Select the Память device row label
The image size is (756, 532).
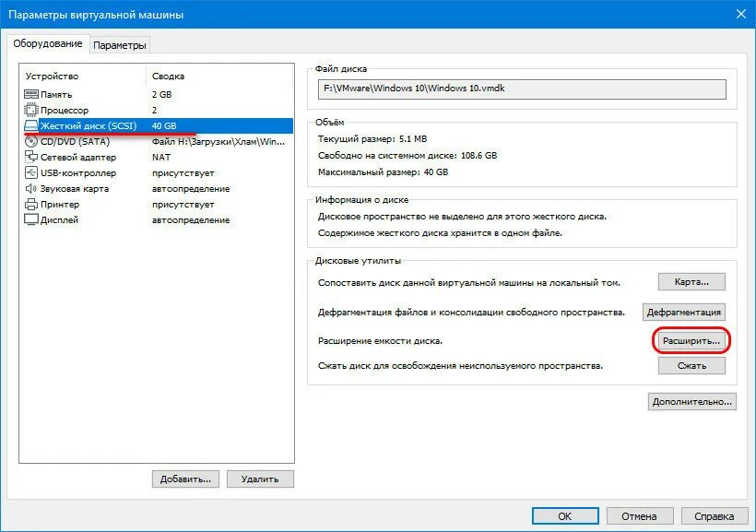pyautogui.click(x=56, y=95)
